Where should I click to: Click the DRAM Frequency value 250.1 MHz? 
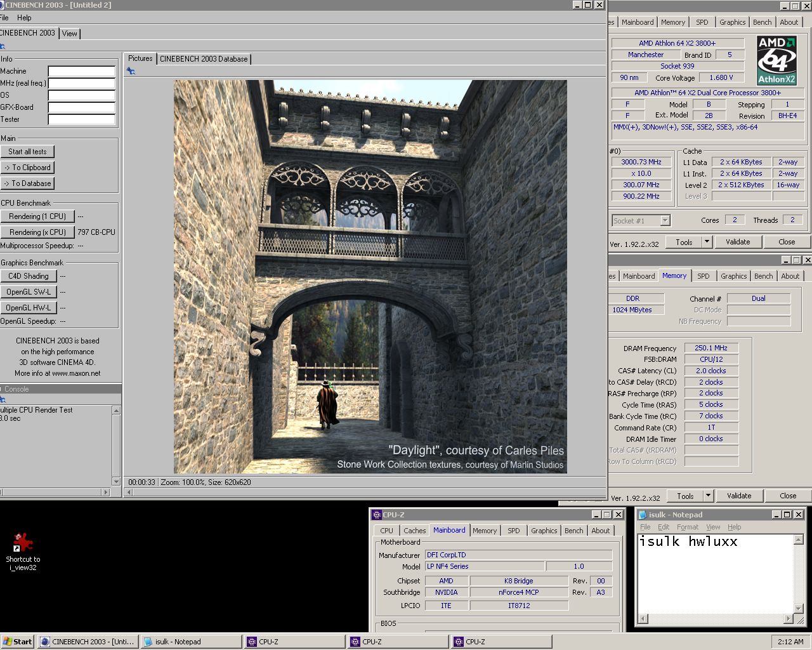pos(711,348)
